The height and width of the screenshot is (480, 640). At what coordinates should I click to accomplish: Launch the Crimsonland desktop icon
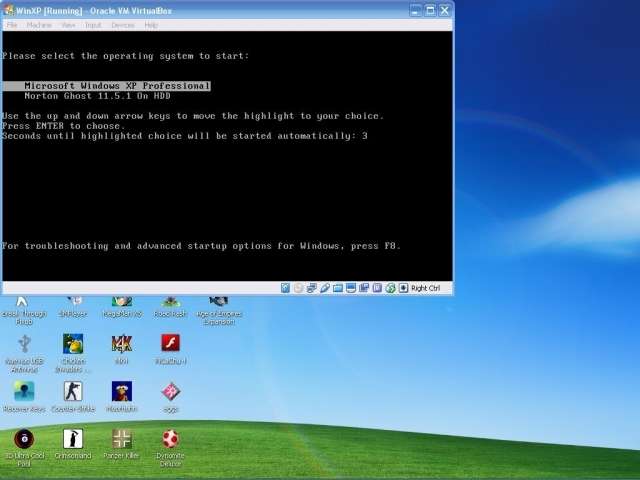(x=73, y=439)
